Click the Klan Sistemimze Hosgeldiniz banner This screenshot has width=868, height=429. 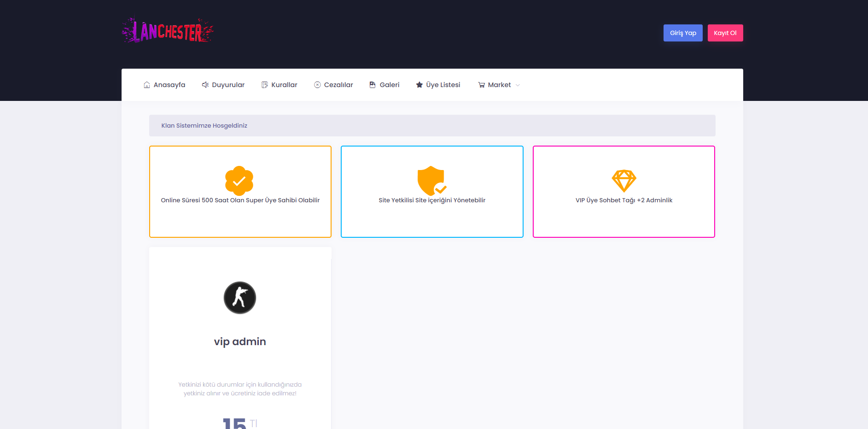(432, 125)
